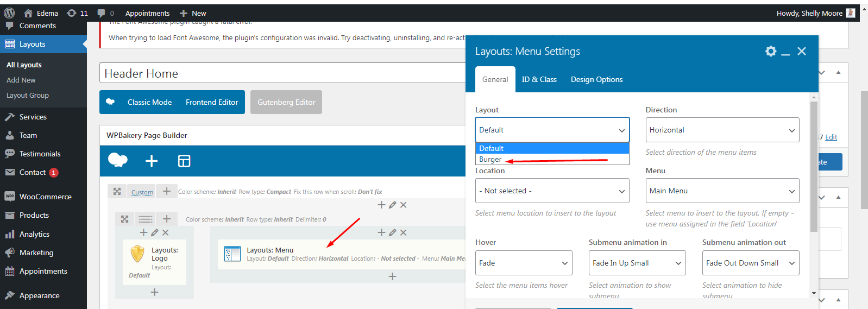Screen dimensions: 868x309
Task: Click the WPBakery cloud logo icon
Action: [x=118, y=160]
